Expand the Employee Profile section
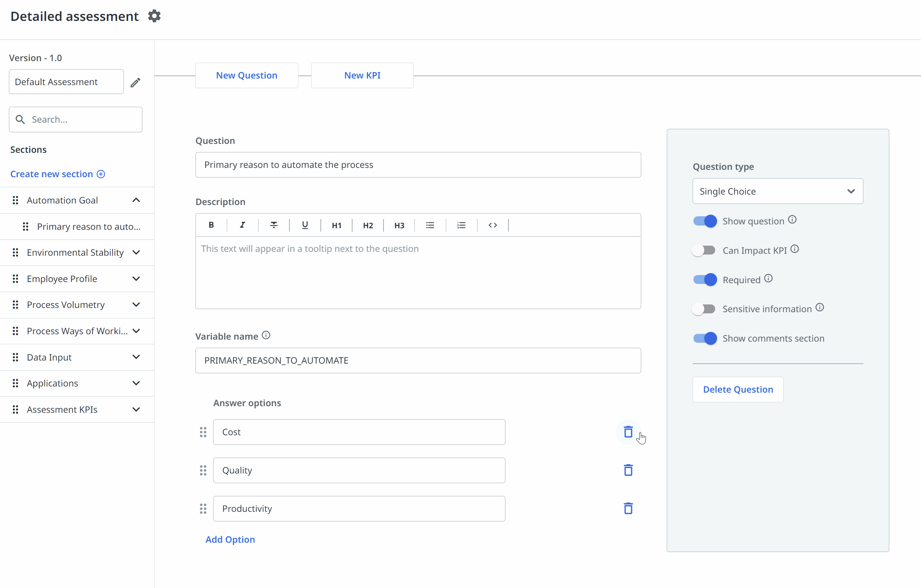Image resolution: width=921 pixels, height=588 pixels. click(136, 279)
